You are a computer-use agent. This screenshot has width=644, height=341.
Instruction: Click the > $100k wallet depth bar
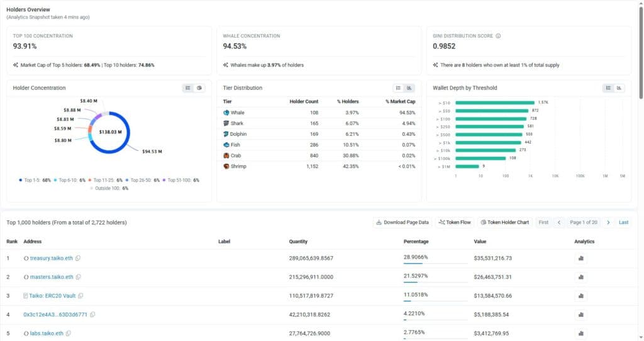point(480,158)
